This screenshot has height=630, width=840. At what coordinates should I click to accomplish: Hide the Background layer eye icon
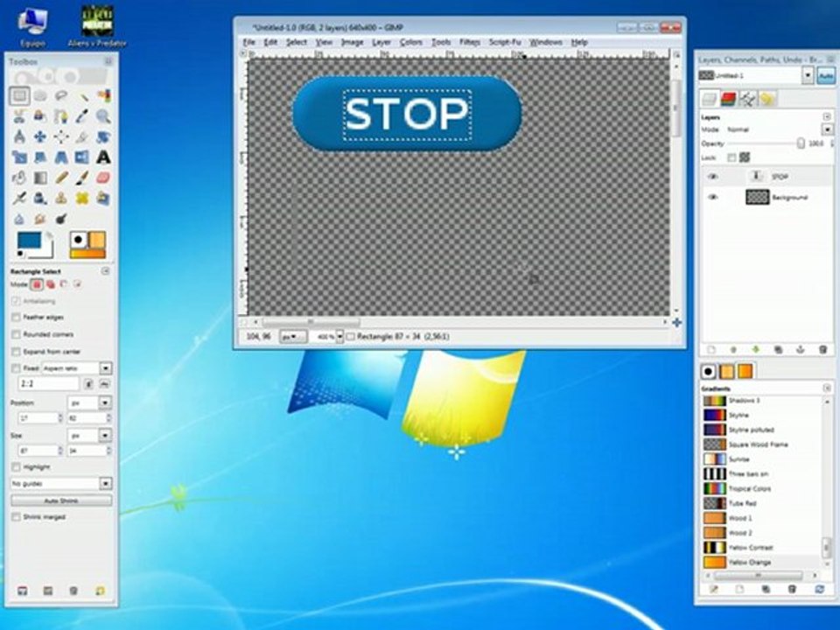coord(713,197)
